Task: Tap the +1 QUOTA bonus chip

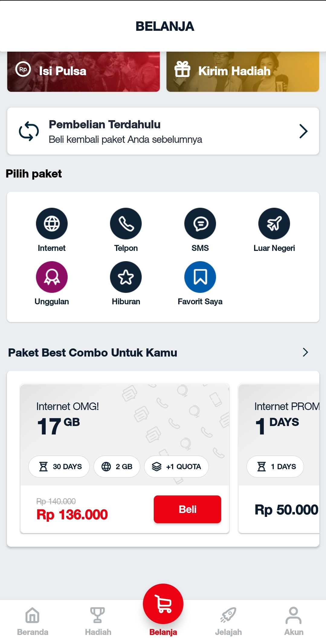Action: pyautogui.click(x=176, y=466)
